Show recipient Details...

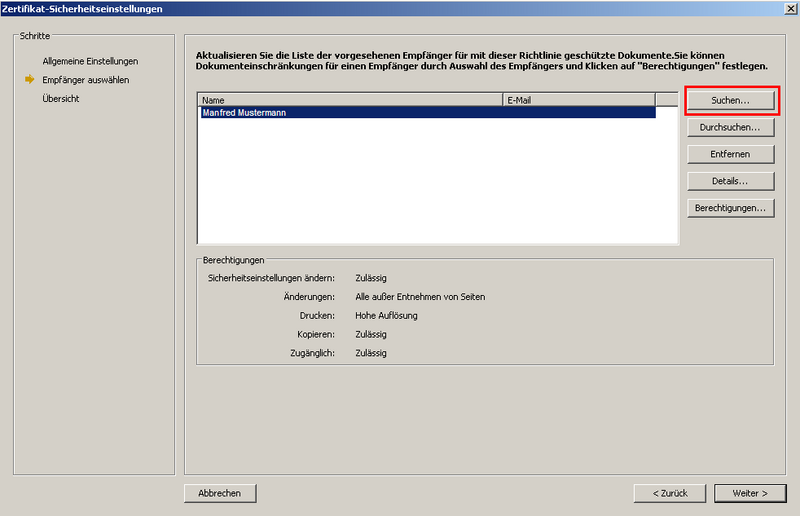point(730,181)
